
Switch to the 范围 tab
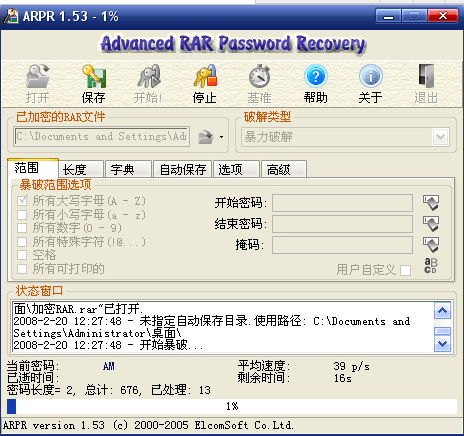pyautogui.click(x=33, y=168)
